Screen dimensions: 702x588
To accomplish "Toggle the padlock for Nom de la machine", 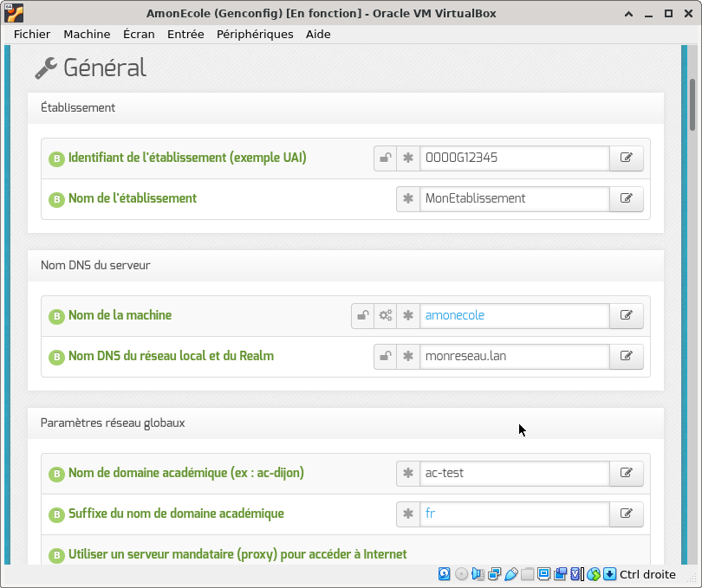I will tap(362, 315).
